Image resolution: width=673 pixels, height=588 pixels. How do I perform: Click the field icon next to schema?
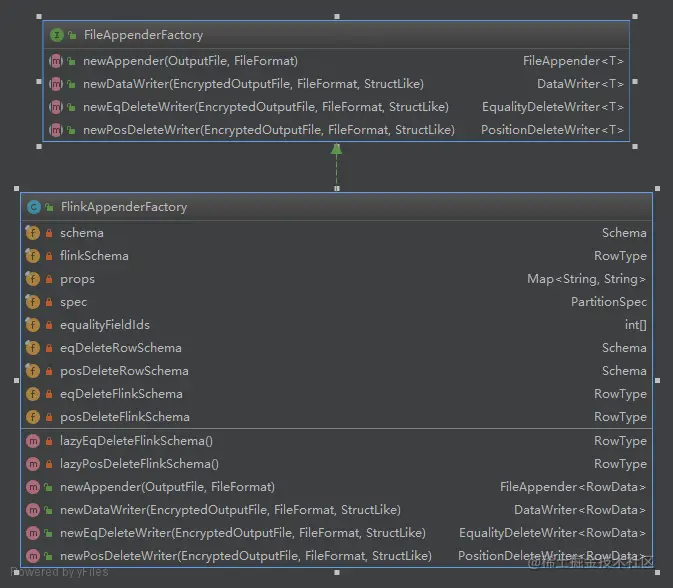pos(33,233)
